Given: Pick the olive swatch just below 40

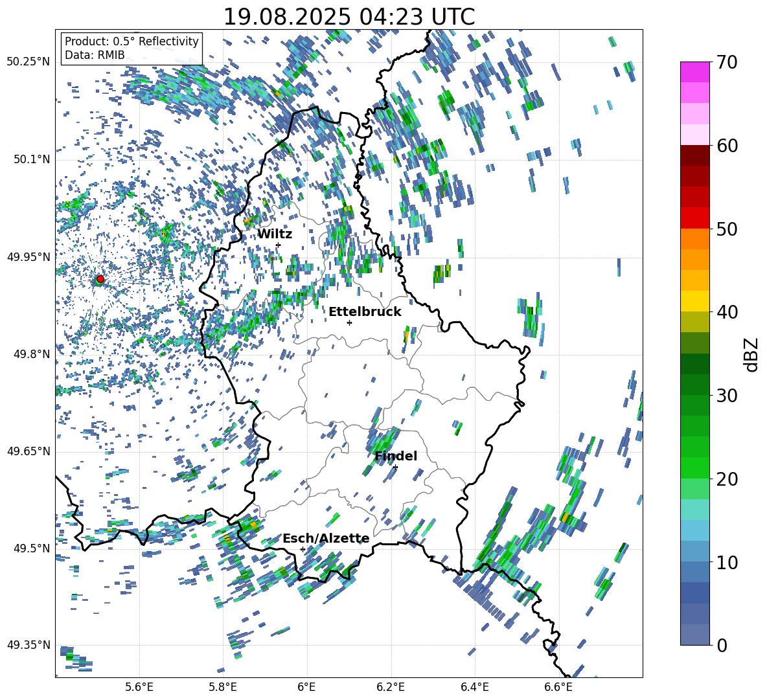Looking at the screenshot, I should (694, 322).
